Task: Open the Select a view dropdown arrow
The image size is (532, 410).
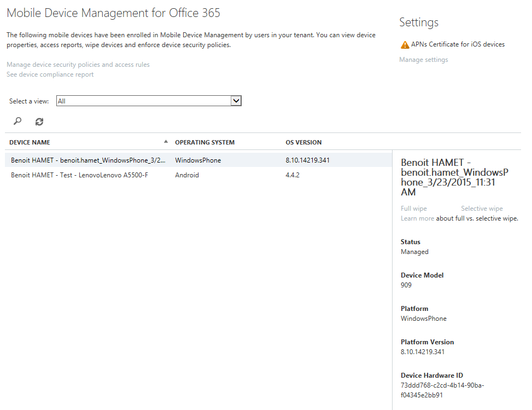Action: (x=236, y=101)
